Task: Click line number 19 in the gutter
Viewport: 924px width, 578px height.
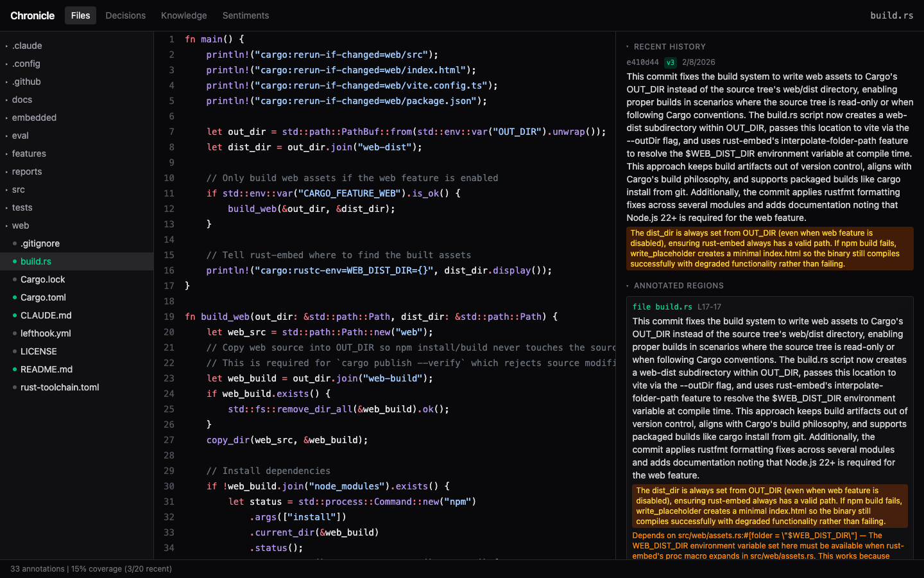Action: 169,317
